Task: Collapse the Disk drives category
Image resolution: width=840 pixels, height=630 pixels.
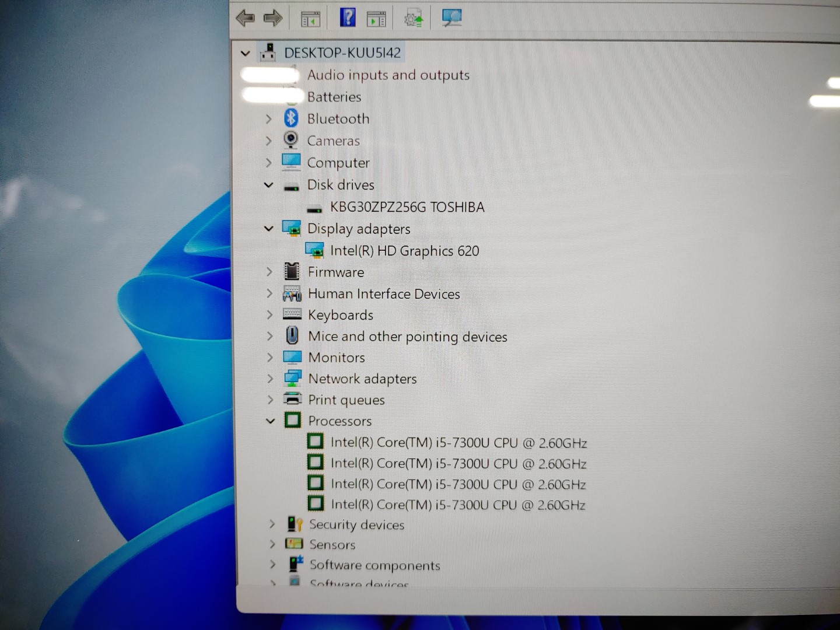Action: click(x=268, y=185)
